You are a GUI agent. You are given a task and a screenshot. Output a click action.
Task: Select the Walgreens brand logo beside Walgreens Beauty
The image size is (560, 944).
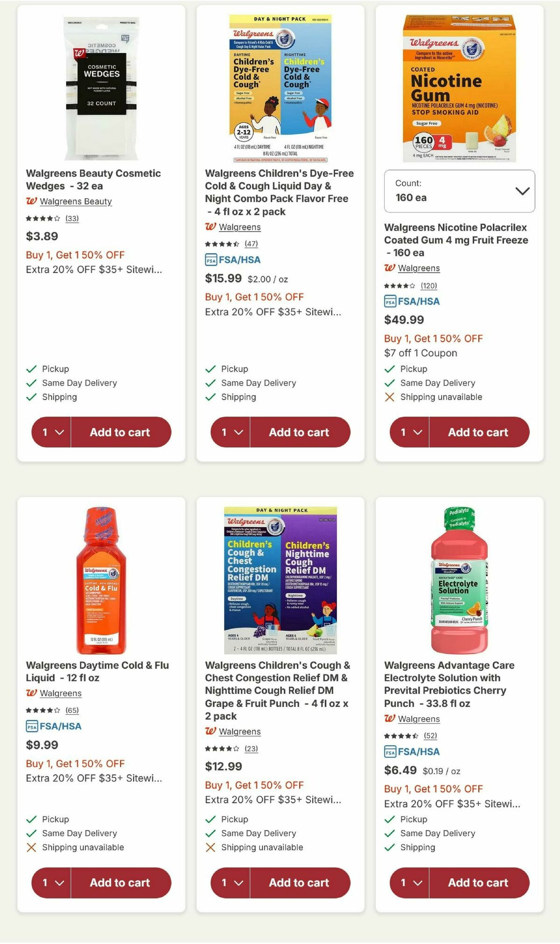[x=32, y=201]
